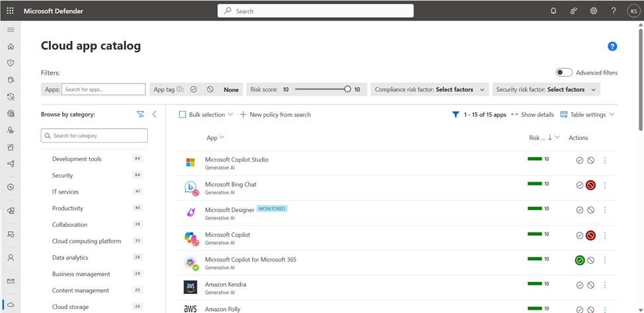Open Table settings dropdown
644x313 pixels.
[x=587, y=115]
